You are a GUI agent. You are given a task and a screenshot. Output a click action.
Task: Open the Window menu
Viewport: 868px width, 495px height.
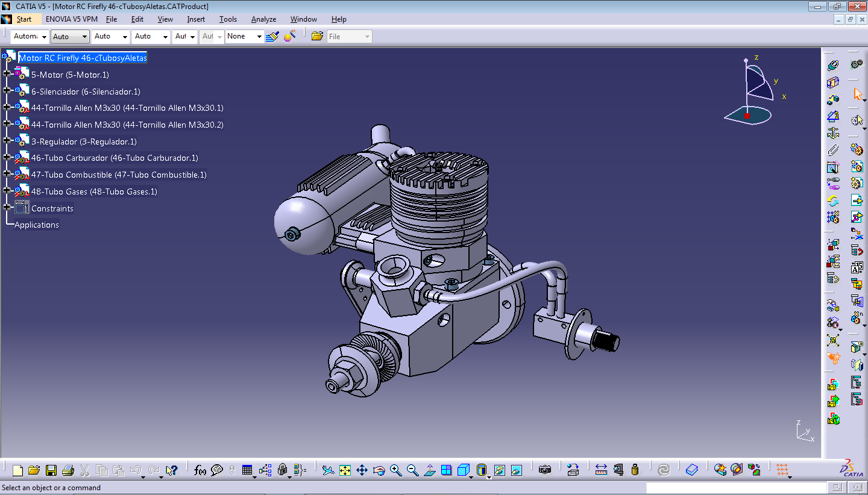304,19
